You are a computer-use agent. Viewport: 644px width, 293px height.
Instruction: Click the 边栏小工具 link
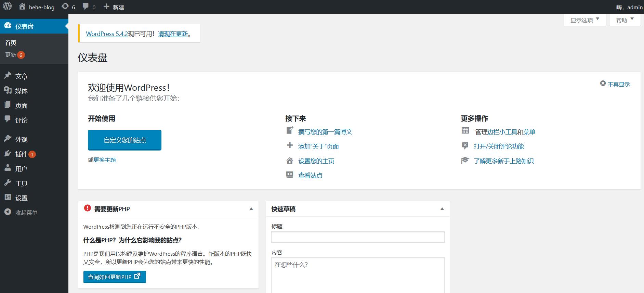tap(502, 132)
